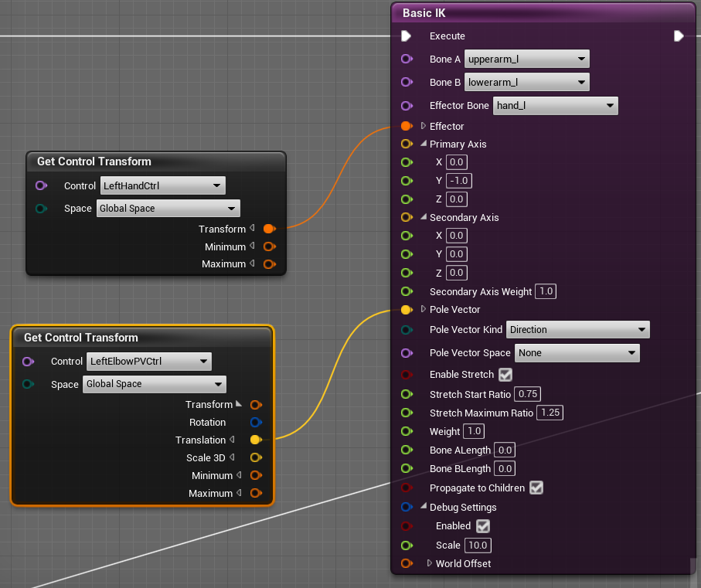
Task: Click the Stretch Start Ratio pin
Action: point(407,394)
